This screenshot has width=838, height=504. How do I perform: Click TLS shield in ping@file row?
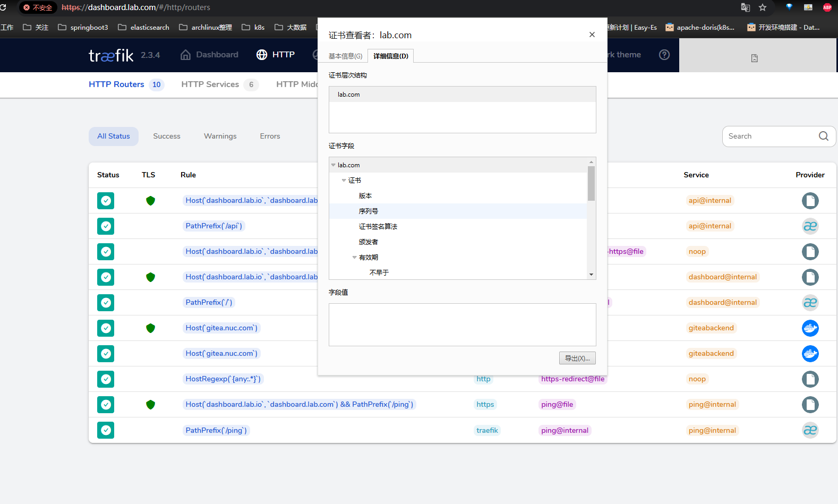tap(150, 405)
